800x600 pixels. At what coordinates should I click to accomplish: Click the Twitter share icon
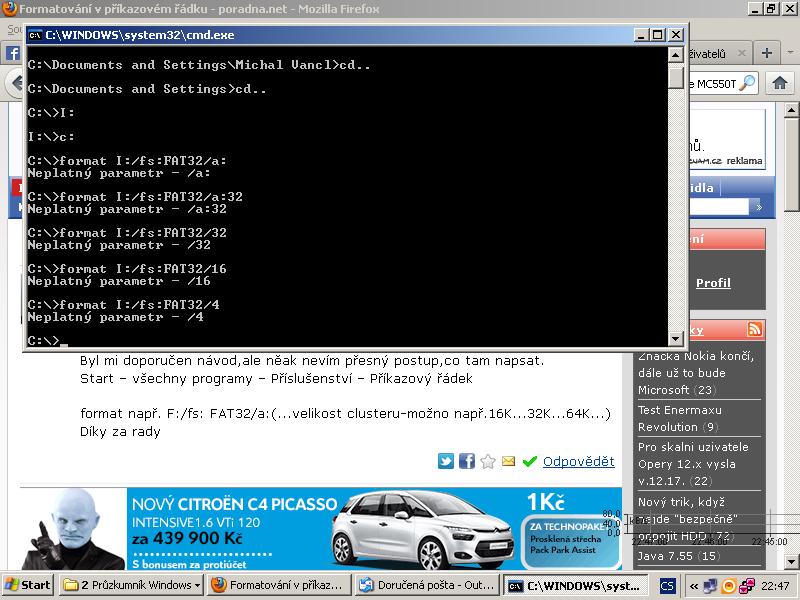(445, 461)
